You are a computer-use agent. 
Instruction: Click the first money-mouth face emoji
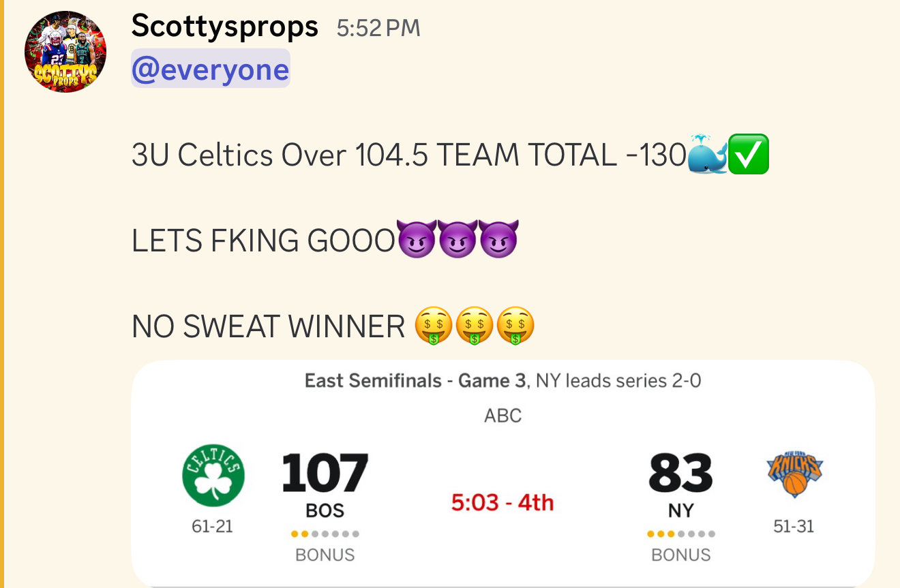coord(434,326)
